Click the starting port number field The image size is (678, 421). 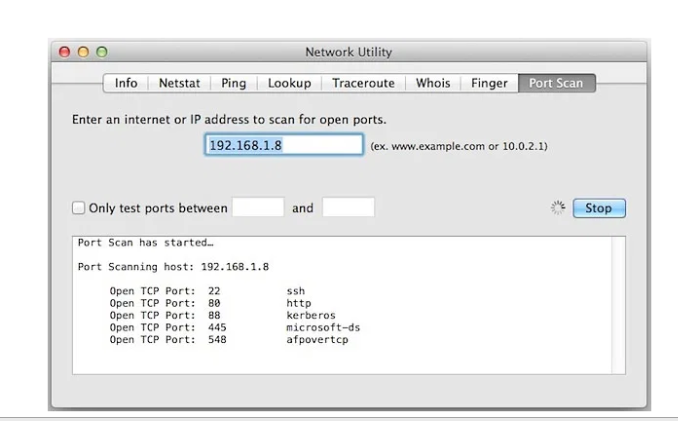258,208
